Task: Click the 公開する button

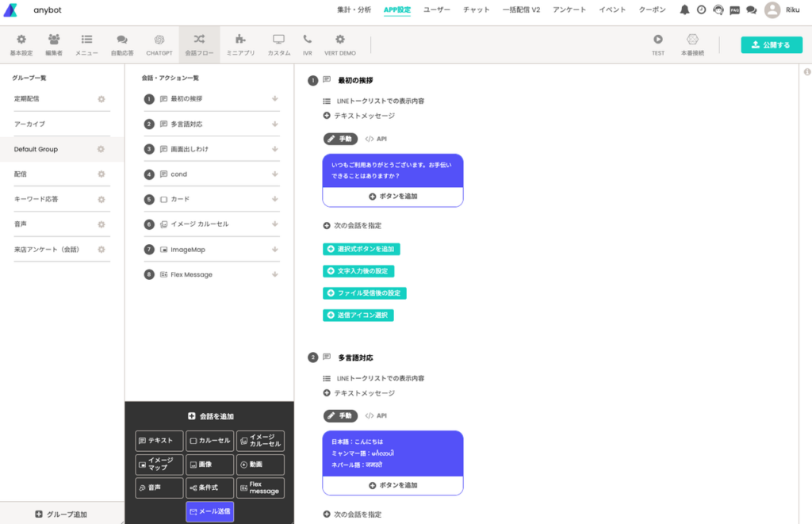Action: point(771,45)
